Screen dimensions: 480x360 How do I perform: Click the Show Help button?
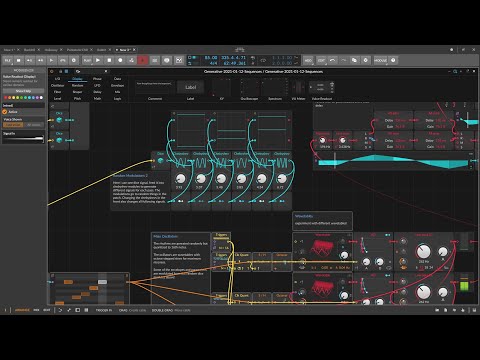pyautogui.click(x=23, y=91)
